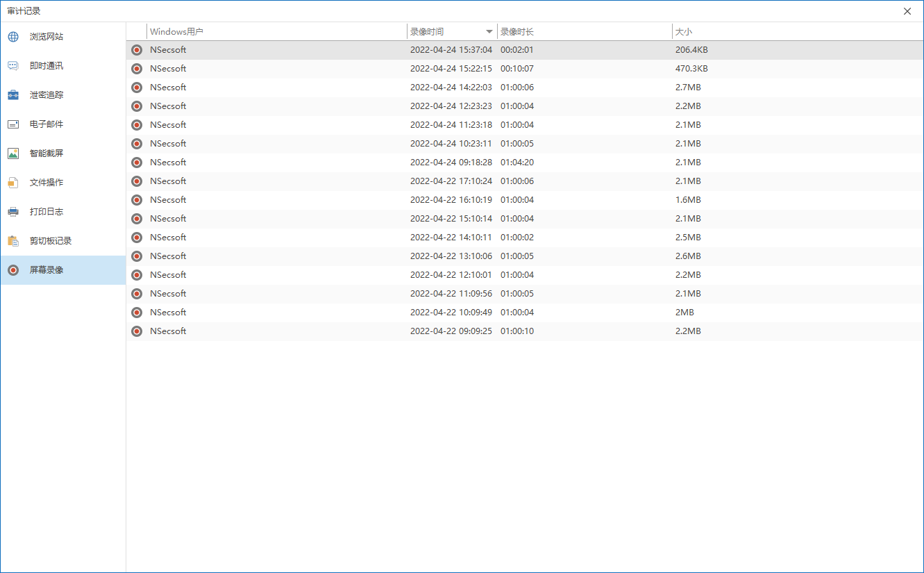Click the record icon beside 屏幕录像
924x573 pixels.
[x=13, y=270]
